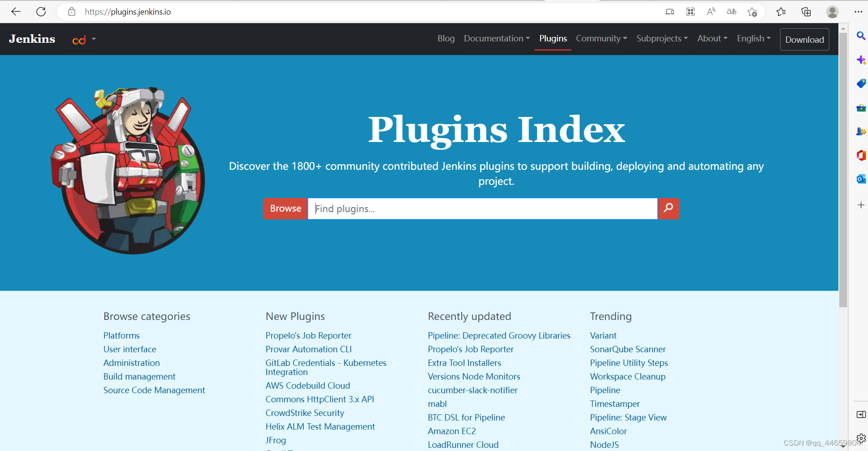
Task: Open the SonarQube Scanner plugin
Action: 628,349
